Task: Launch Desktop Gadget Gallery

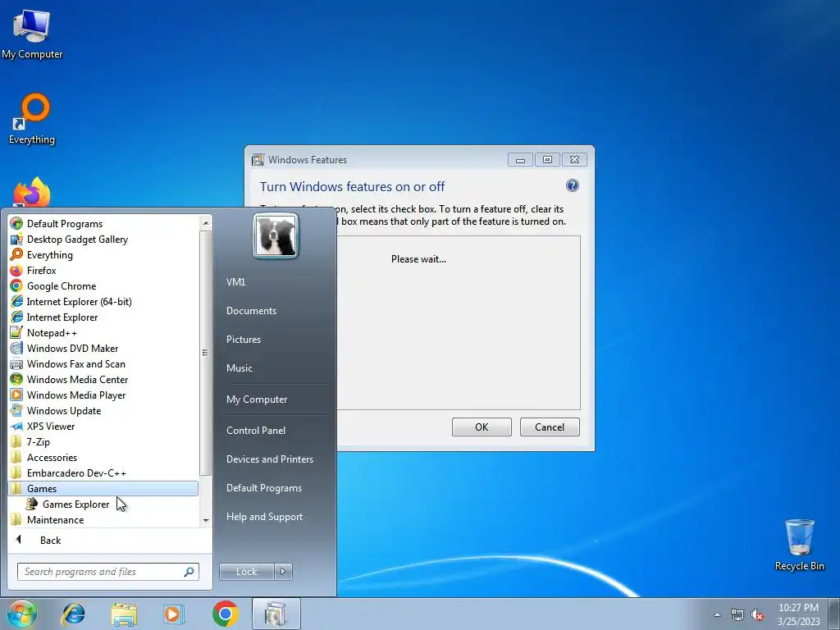Action: [103, 240]
